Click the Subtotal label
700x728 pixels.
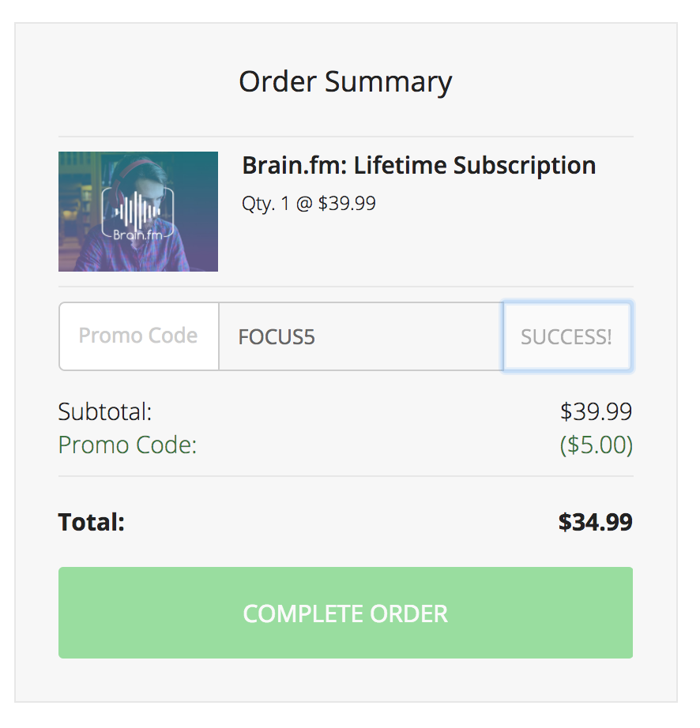105,411
